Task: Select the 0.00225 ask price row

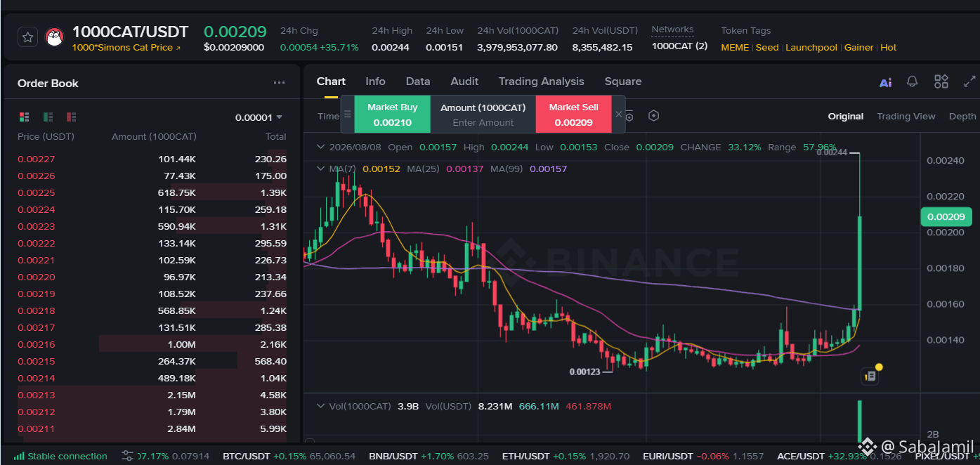Action: (x=152, y=192)
